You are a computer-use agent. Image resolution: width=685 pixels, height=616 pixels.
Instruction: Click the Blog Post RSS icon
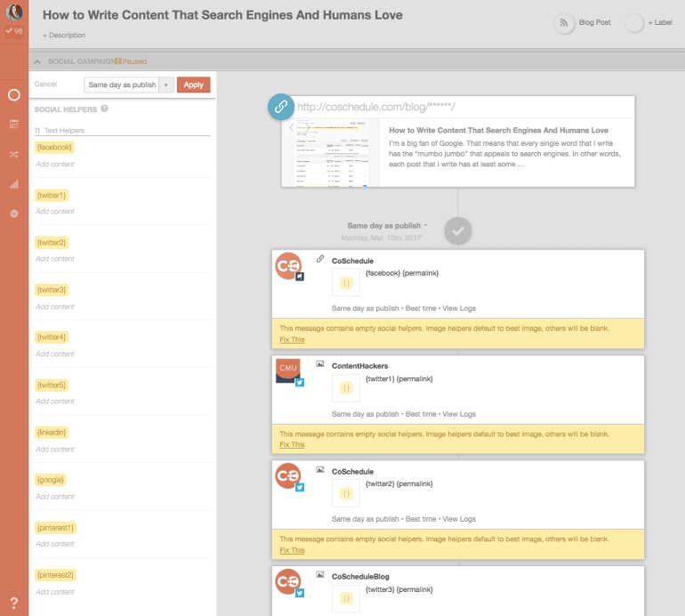pos(565,23)
